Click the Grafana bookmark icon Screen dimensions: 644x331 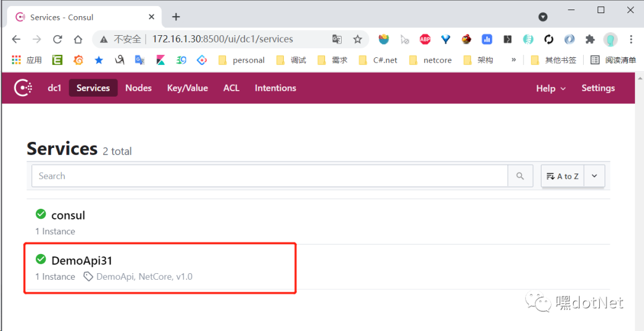(x=78, y=60)
